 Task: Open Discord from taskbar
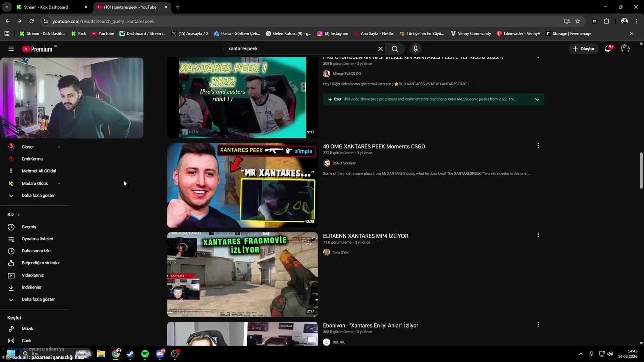160,354
